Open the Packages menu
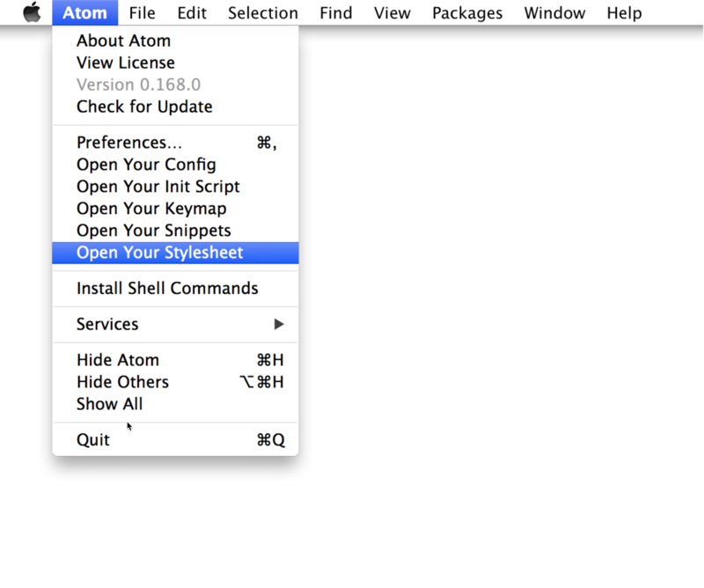 point(467,13)
